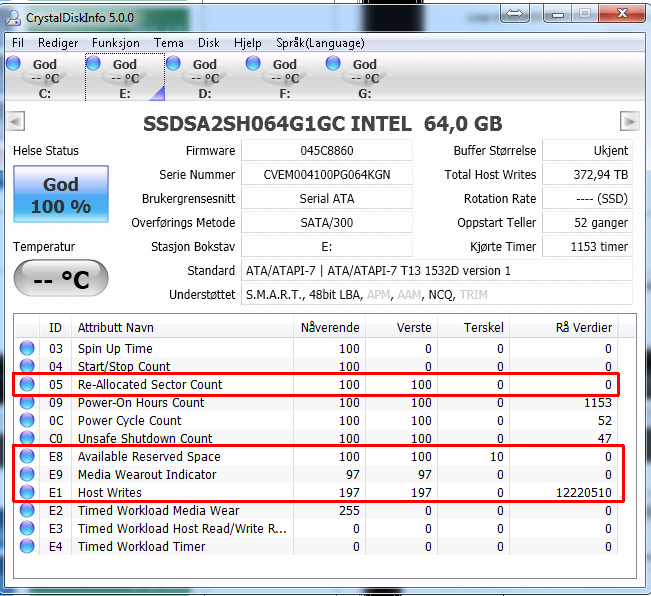This screenshot has height=596, width=651.
Task: Open the Disk menu
Action: [208, 43]
